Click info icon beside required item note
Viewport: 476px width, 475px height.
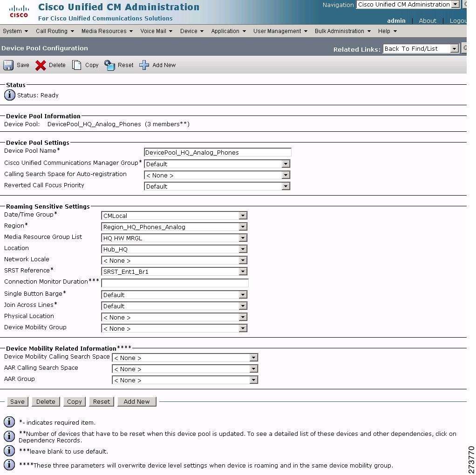coord(9,422)
